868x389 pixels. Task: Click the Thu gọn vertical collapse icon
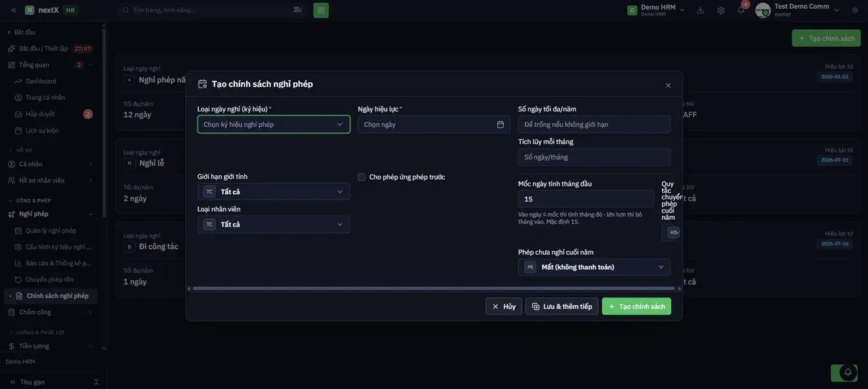coord(96,382)
